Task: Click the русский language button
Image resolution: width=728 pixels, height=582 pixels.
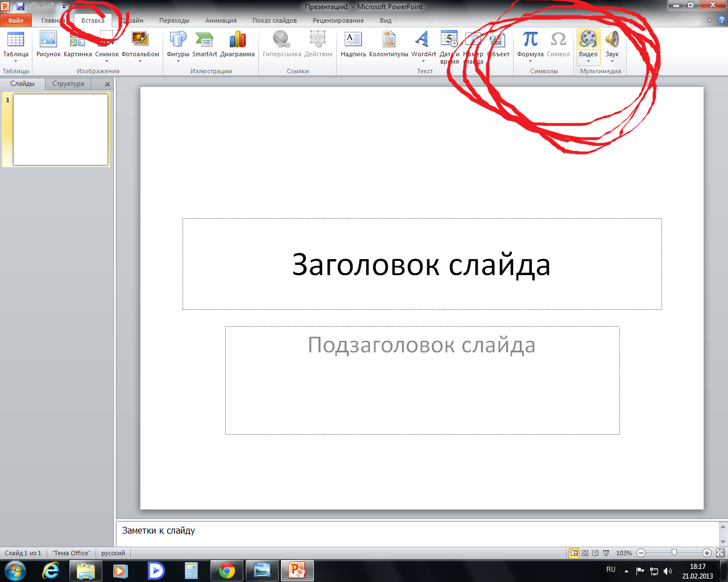Action: (x=113, y=553)
